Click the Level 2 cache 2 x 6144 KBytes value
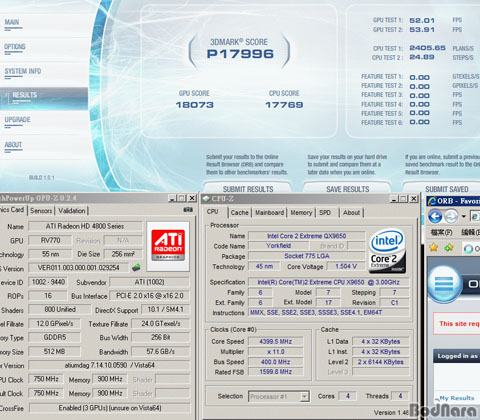Screen dimensions: 480x420 pos(381,362)
